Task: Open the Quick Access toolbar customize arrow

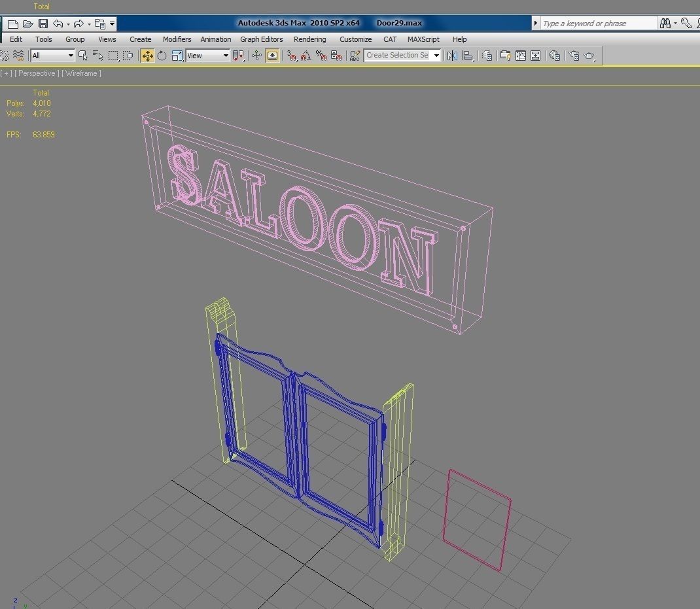Action: tap(112, 24)
